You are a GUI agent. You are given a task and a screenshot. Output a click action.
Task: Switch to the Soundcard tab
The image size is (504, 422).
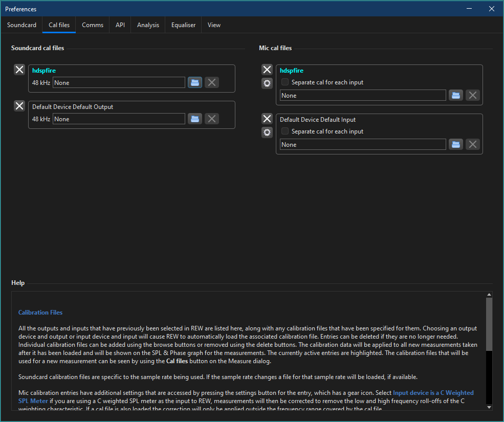[21, 25]
